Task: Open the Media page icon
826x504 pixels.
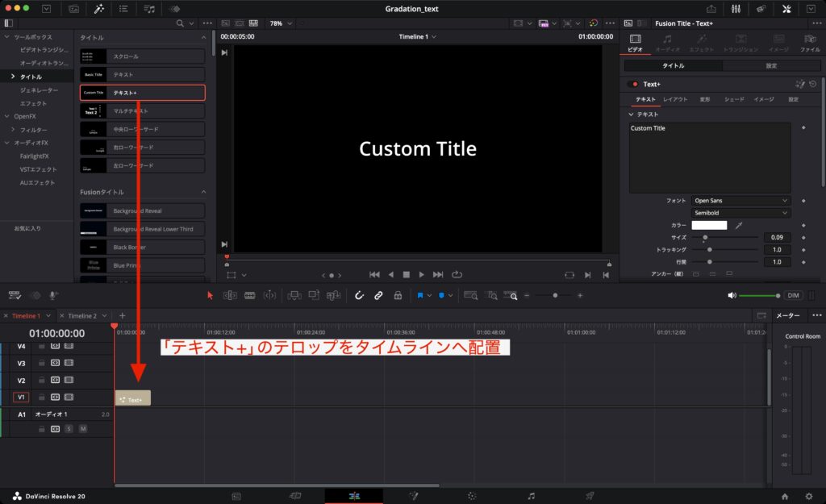Action: (236, 496)
